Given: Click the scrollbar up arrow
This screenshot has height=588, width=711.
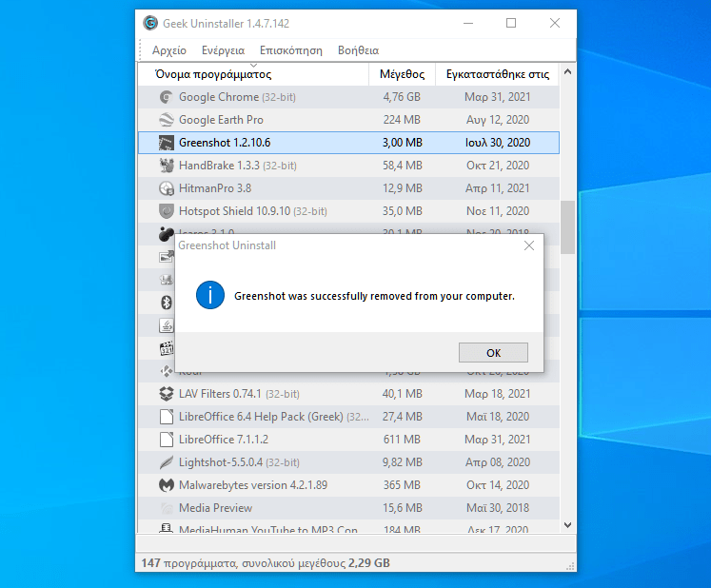Looking at the screenshot, I should coord(567,71).
